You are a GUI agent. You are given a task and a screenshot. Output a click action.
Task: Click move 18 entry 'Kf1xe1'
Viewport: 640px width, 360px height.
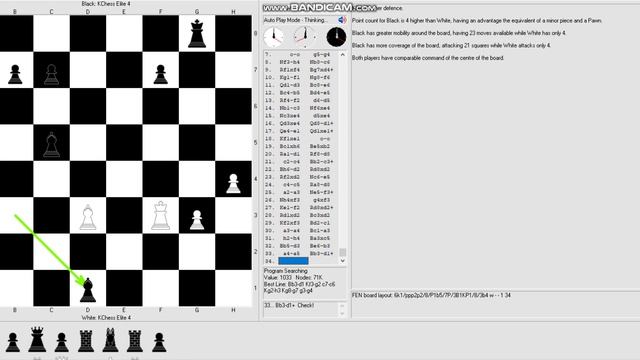tap(289, 139)
